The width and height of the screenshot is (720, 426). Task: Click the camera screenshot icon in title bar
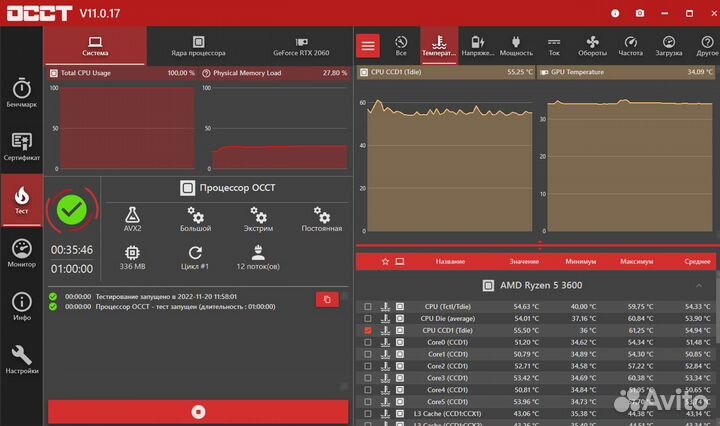point(640,15)
